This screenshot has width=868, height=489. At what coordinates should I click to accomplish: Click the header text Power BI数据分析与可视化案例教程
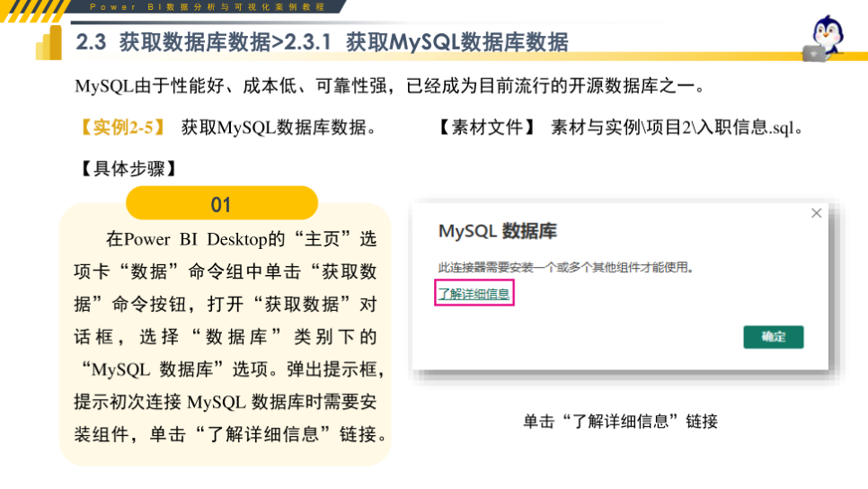pyautogui.click(x=207, y=7)
